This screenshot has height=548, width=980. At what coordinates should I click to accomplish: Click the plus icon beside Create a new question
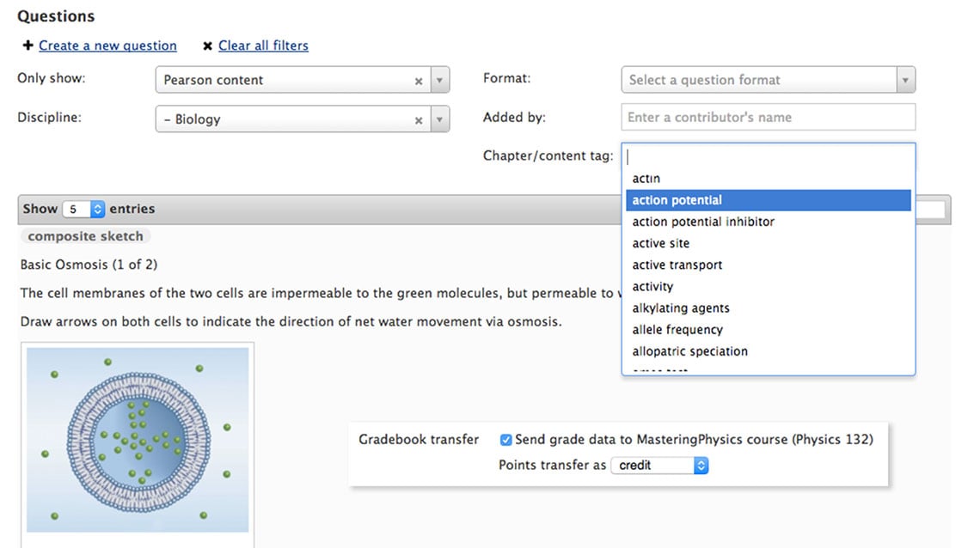28,46
